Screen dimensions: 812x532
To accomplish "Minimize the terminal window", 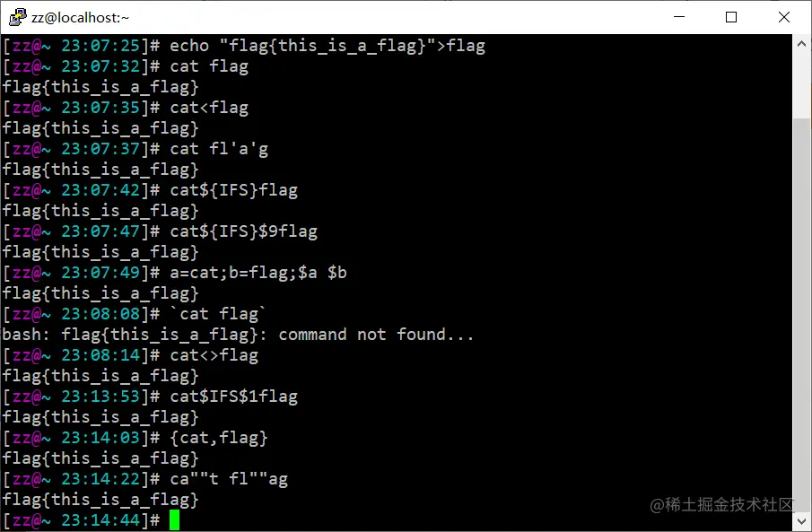I will coord(679,17).
